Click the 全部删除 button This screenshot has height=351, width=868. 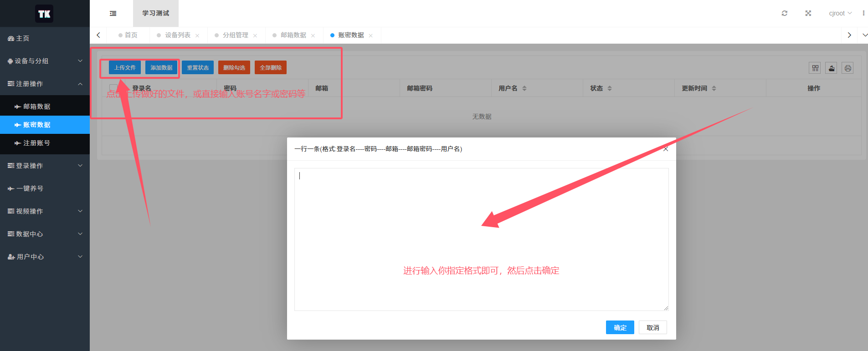(271, 67)
